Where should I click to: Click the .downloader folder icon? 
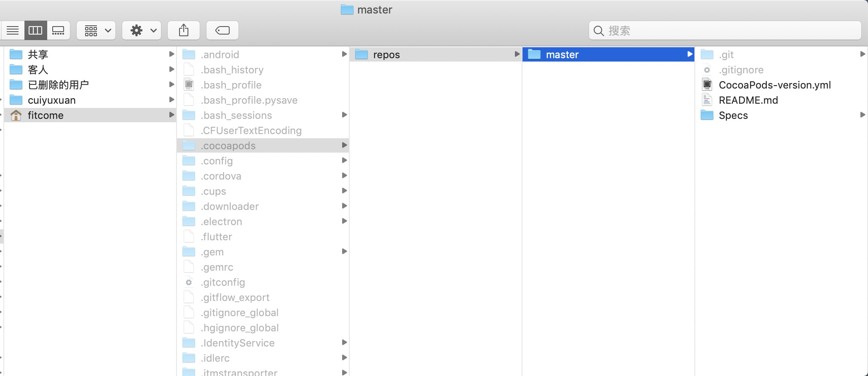(189, 206)
